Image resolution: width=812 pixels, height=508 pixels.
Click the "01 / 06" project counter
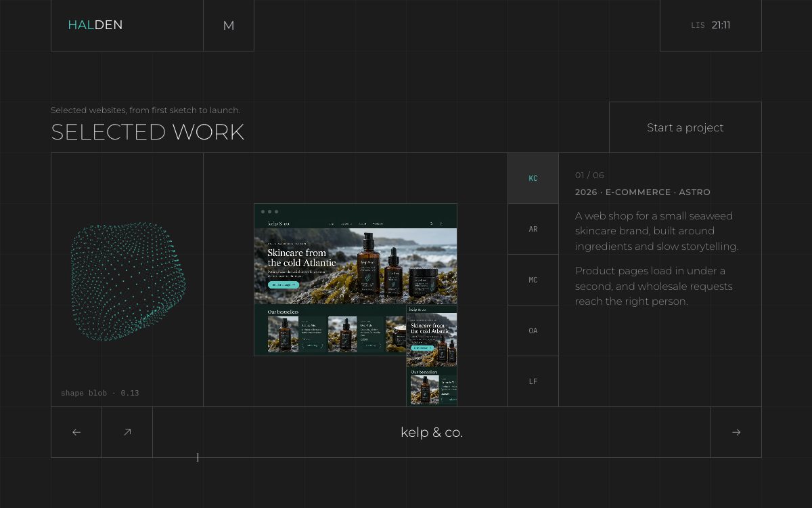589,175
